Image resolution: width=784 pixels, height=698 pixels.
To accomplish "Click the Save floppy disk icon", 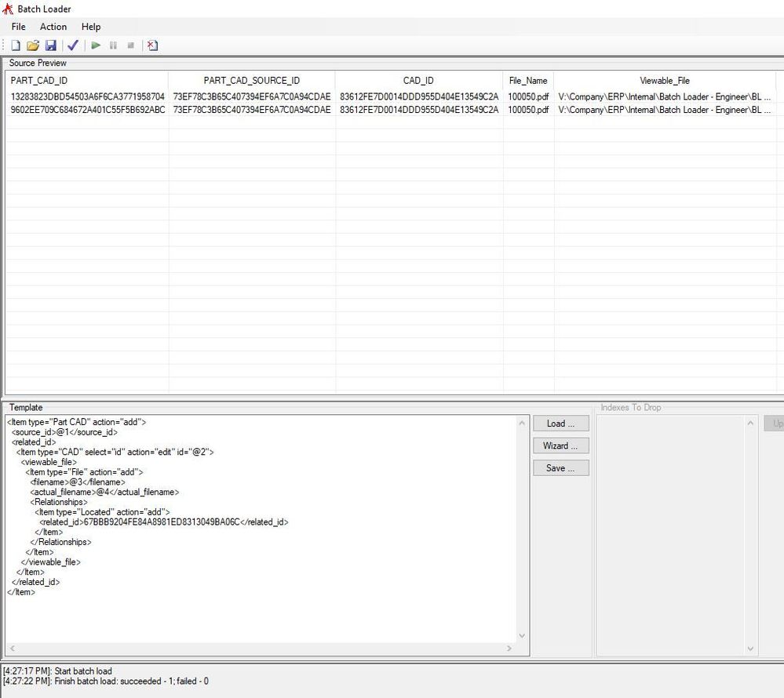I will [x=50, y=45].
